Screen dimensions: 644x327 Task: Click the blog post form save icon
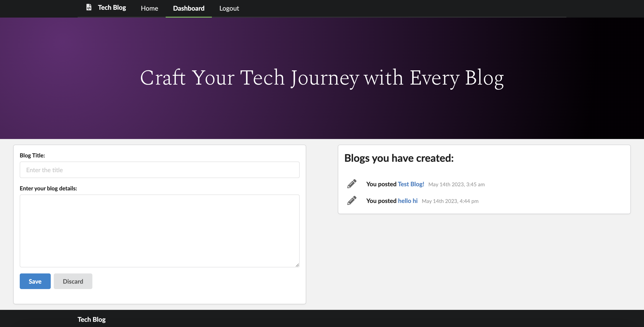click(35, 281)
